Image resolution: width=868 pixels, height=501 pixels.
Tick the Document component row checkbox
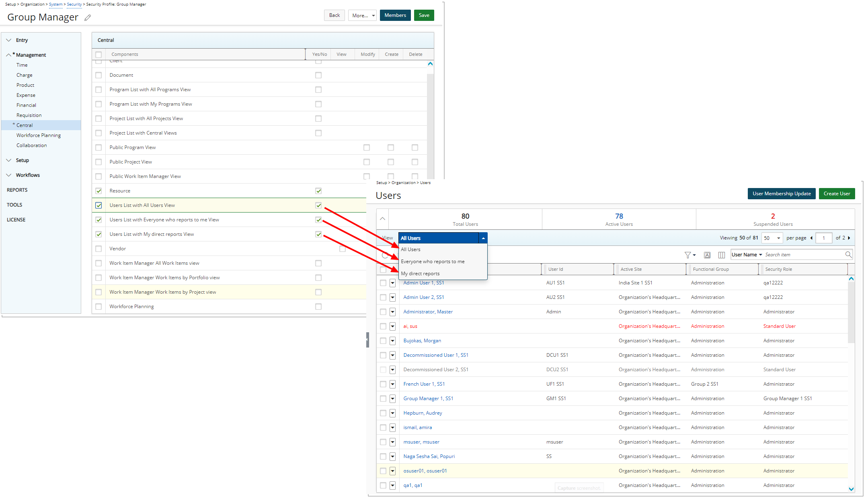click(x=98, y=75)
